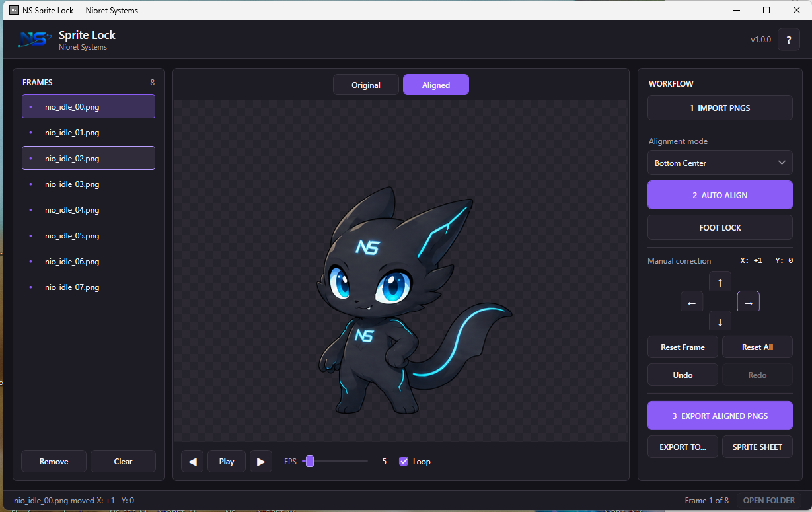Select nio_idle_07.png in frames list
This screenshot has height=512, width=812.
point(89,287)
